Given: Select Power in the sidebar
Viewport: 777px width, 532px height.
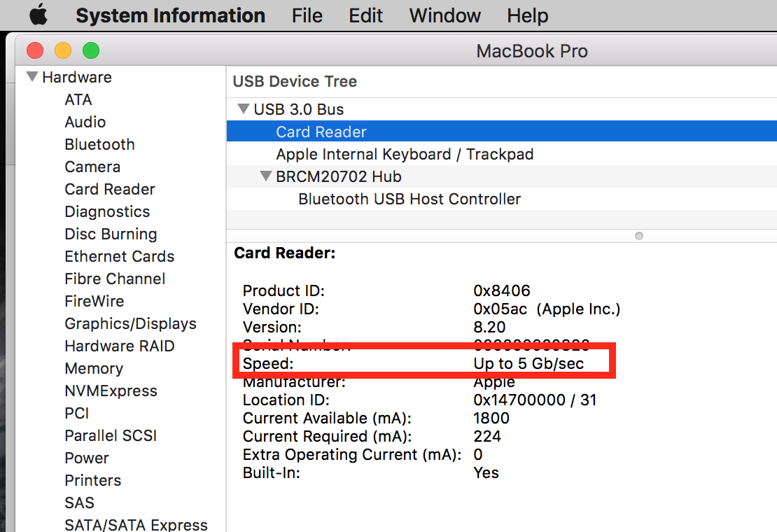Looking at the screenshot, I should coord(87,458).
